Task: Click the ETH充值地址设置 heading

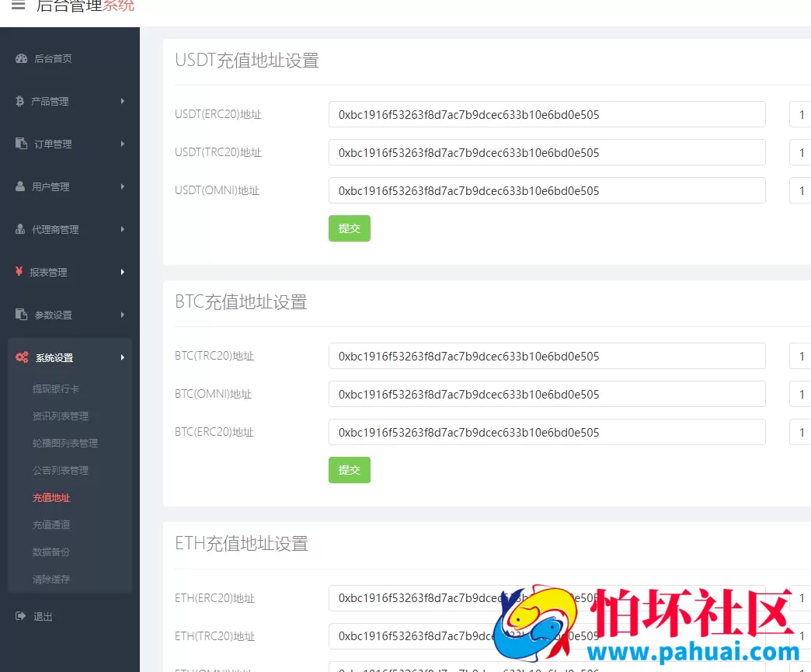Action: pyautogui.click(x=242, y=543)
